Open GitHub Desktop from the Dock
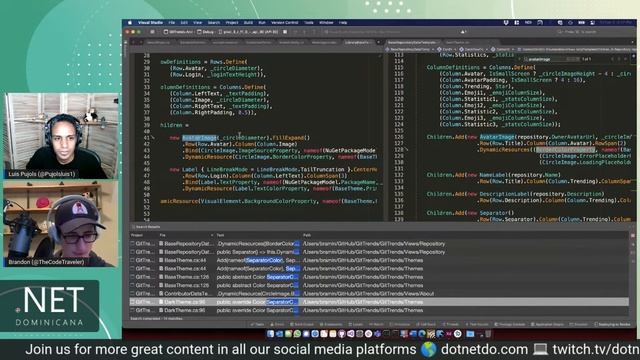This screenshot has width=640, height=360. click(342, 334)
